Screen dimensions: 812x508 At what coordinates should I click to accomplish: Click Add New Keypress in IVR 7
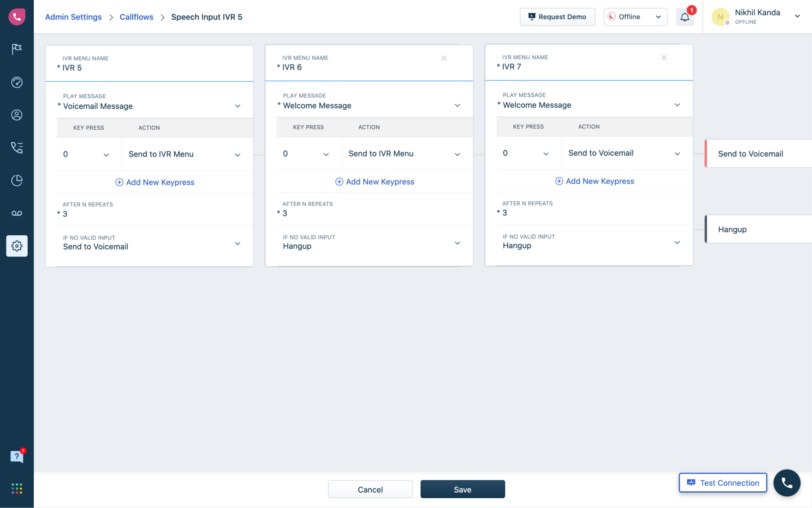tap(595, 181)
